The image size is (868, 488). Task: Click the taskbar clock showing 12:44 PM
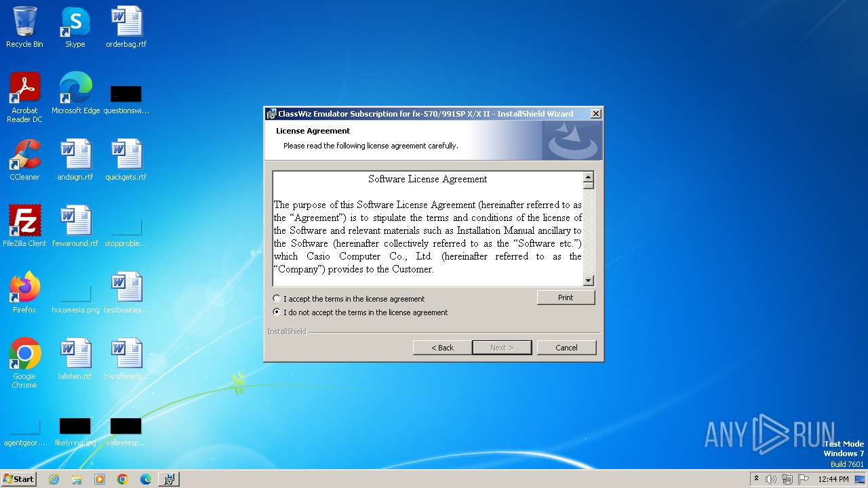(833, 479)
